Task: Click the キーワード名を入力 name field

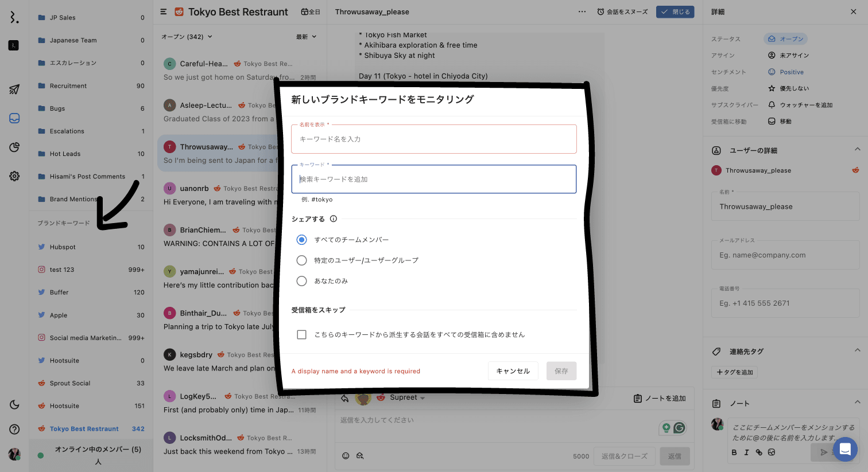Action: coord(433,139)
